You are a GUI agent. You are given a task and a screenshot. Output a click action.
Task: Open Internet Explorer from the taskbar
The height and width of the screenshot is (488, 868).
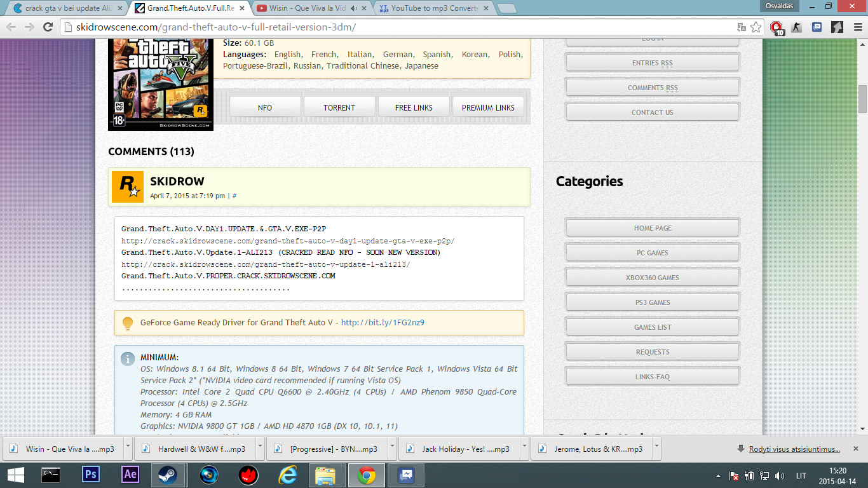coord(287,475)
